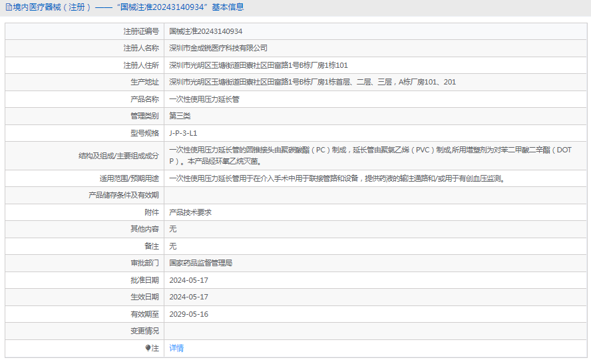
Task: Click the 附件 value 产品技术要求
Action: click(x=190, y=212)
